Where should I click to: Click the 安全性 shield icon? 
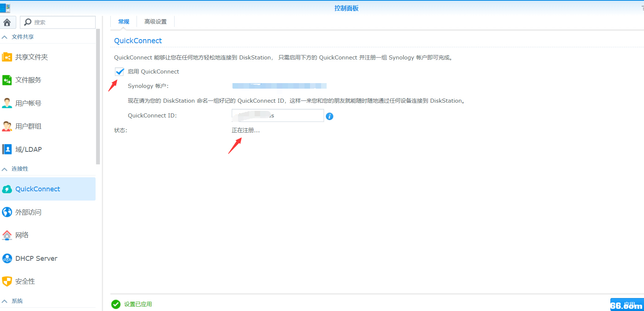click(7, 281)
